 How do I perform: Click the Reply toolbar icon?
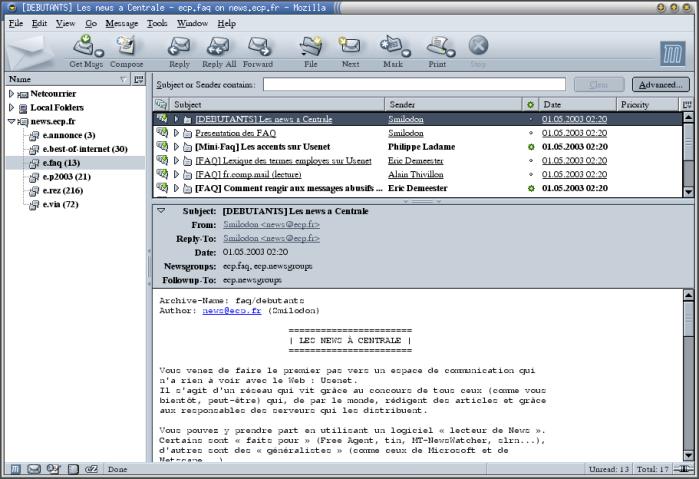(x=179, y=48)
